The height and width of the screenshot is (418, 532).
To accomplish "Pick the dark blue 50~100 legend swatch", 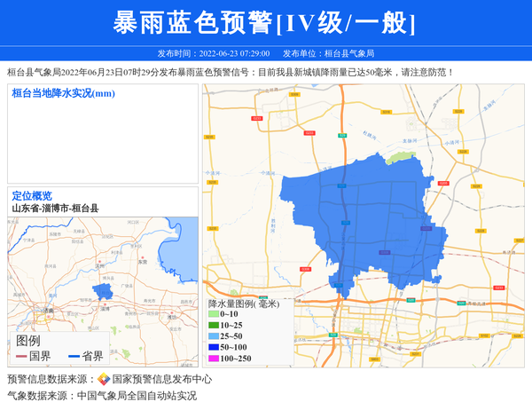I will (x=214, y=348).
